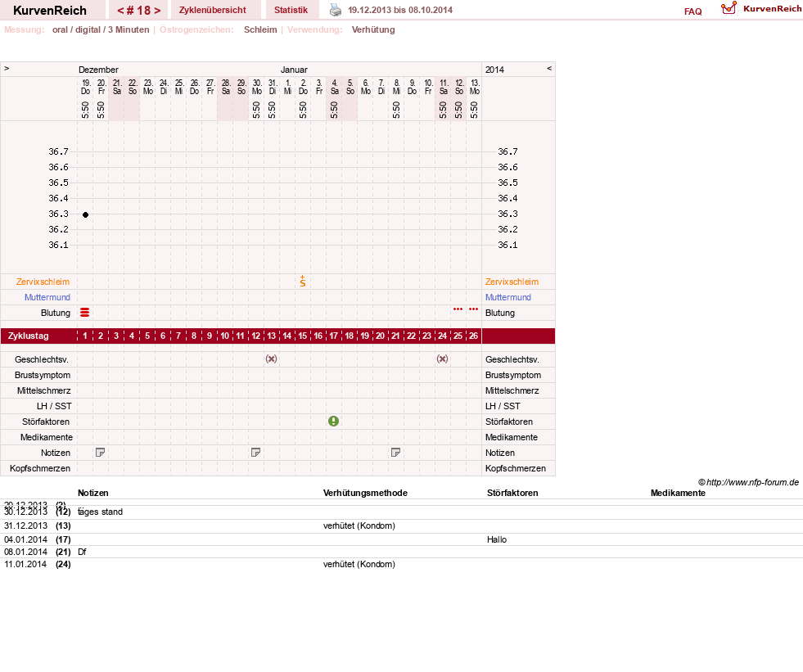This screenshot has width=803, height=672.
Task: Click 'verhütet (Kondom)' entry for 31.12.2013
Action: (359, 525)
